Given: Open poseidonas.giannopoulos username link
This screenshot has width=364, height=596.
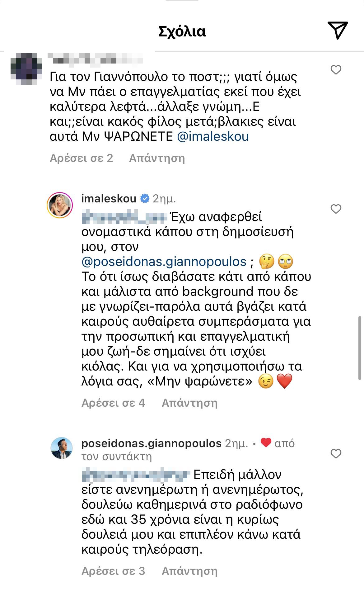Looking at the screenshot, I should point(152,443).
